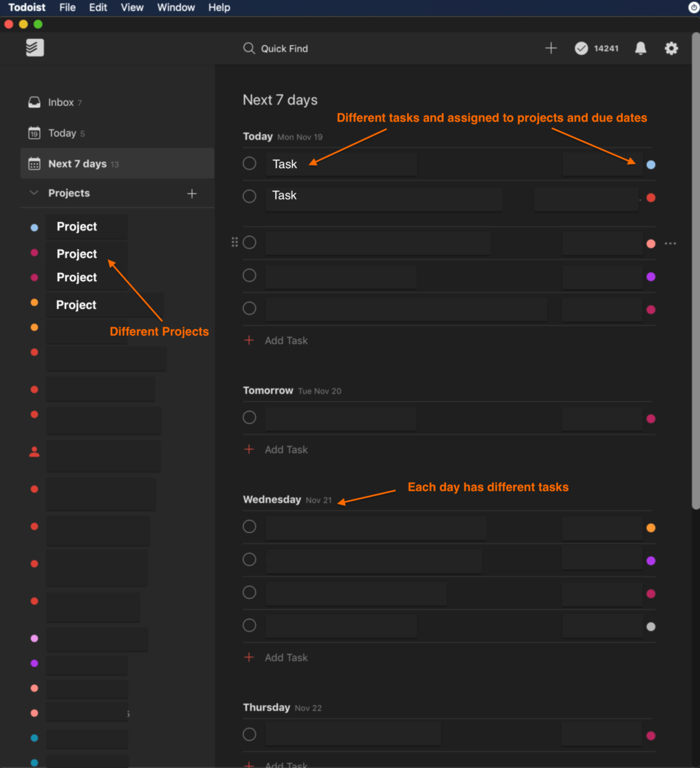This screenshot has height=768, width=700.
Task: Complete the first Task under Today
Action: coord(250,163)
